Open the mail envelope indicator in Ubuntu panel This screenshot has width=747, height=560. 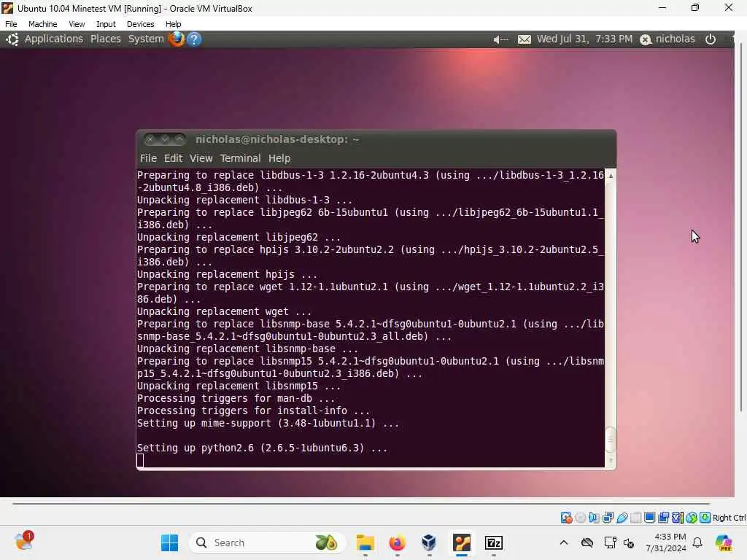pos(524,39)
